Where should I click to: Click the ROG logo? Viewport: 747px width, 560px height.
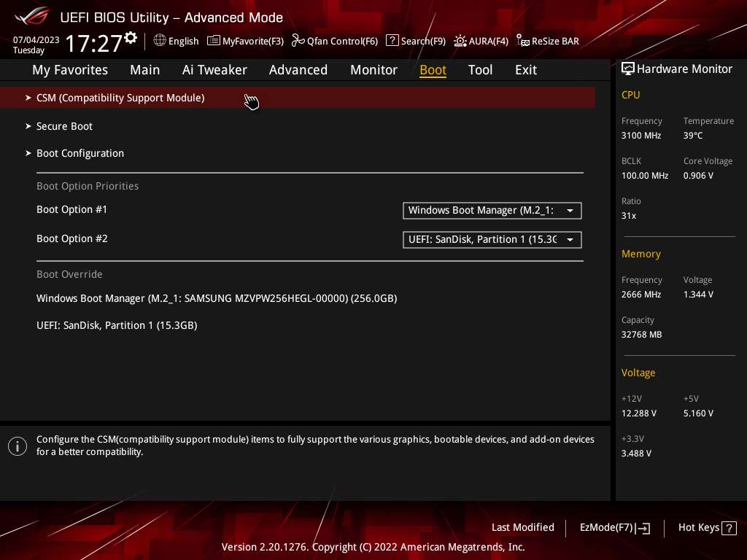click(x=31, y=16)
